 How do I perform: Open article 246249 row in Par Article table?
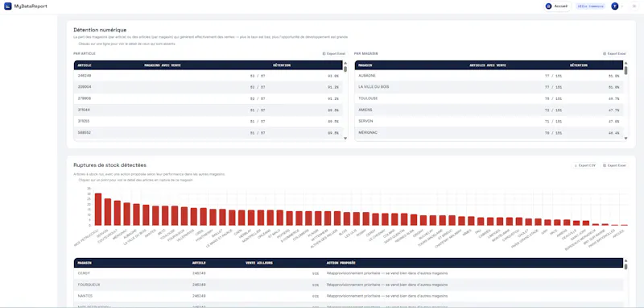click(x=208, y=76)
